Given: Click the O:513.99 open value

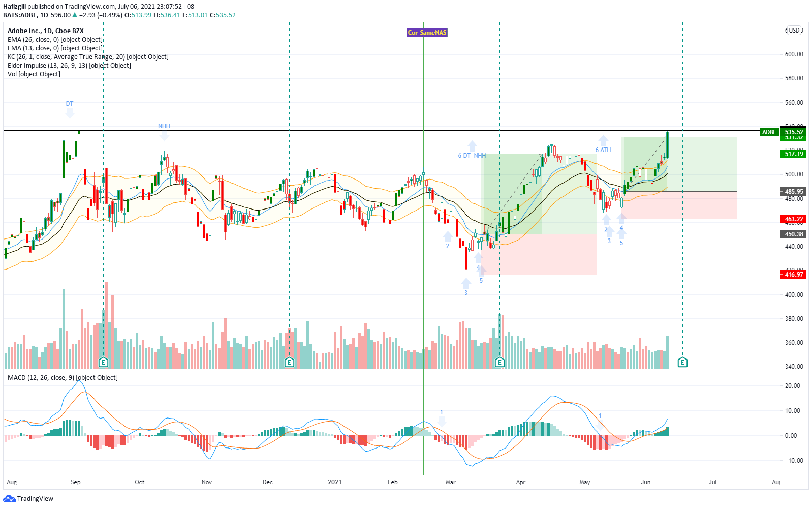Looking at the screenshot, I should pos(138,15).
